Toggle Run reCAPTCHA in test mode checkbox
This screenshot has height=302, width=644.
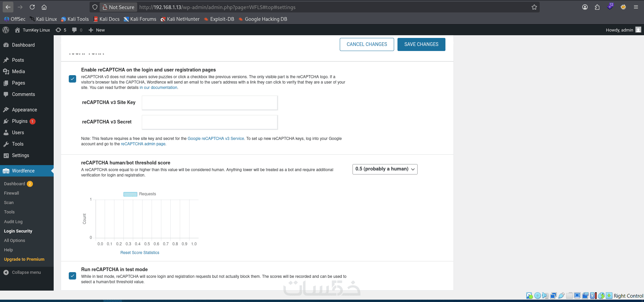pyautogui.click(x=72, y=276)
